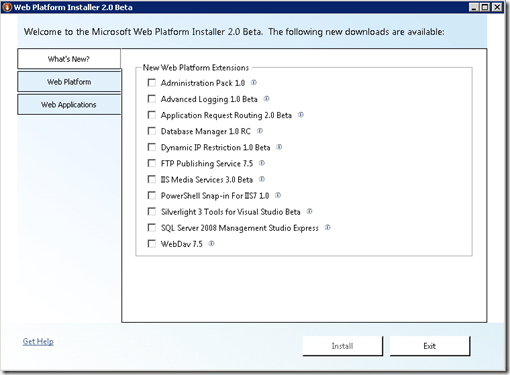
Task: Click 'SQL Server 2008 Management Studio Express' text
Action: (x=240, y=228)
